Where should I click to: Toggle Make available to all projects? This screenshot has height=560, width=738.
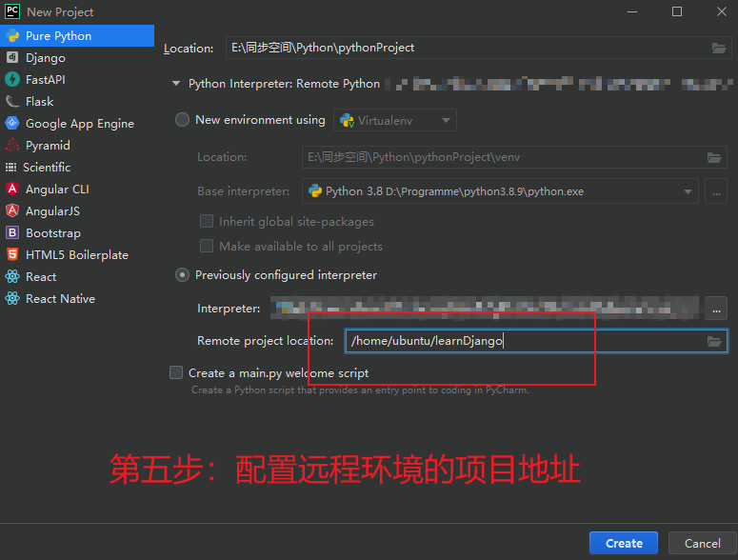[207, 246]
